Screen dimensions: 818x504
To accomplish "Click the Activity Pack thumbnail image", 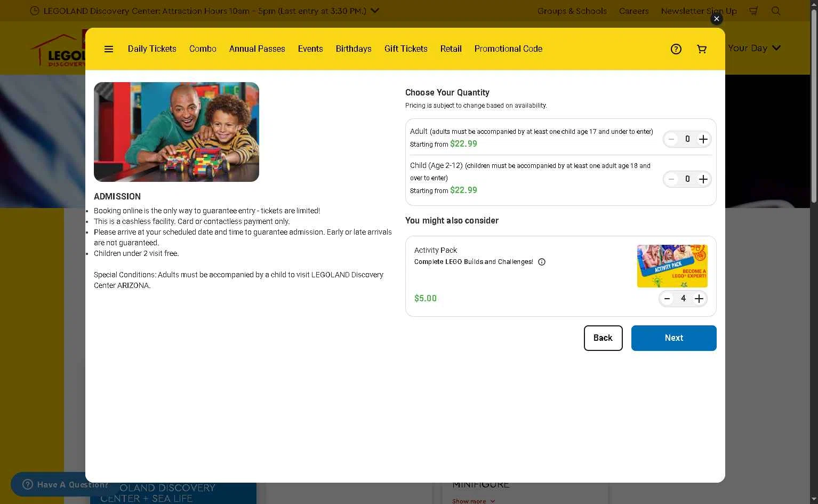I will pyautogui.click(x=672, y=266).
